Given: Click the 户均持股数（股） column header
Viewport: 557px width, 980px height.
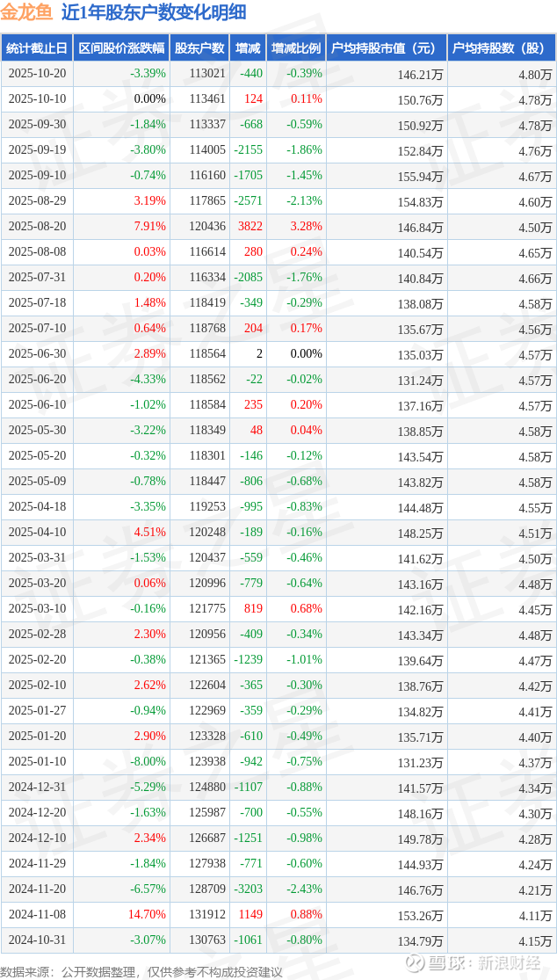Looking at the screenshot, I should [x=501, y=48].
